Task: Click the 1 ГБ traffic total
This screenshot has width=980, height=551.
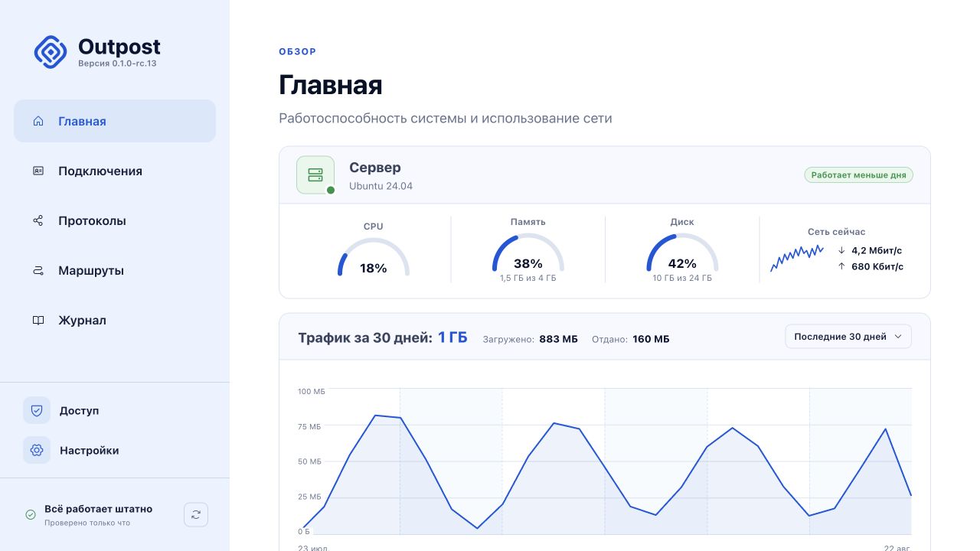Action: pos(452,337)
